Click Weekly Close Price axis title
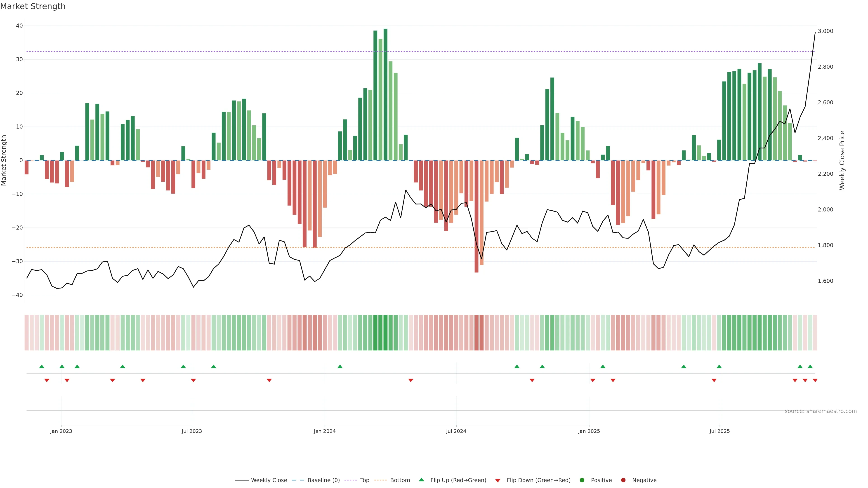This screenshot has width=868, height=488. [x=842, y=160]
